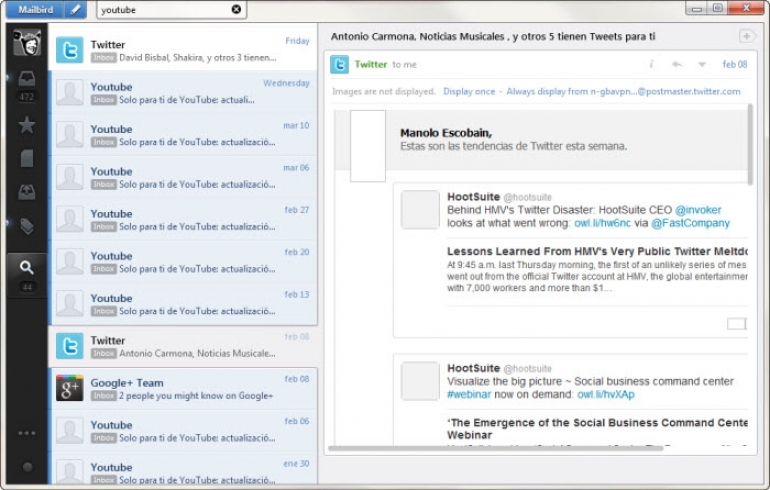Click the message vertical scrollbar
The image size is (770, 490).
pyautogui.click(x=750, y=144)
